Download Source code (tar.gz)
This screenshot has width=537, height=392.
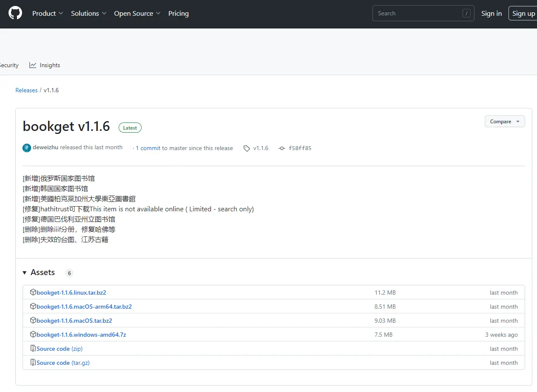coord(63,363)
